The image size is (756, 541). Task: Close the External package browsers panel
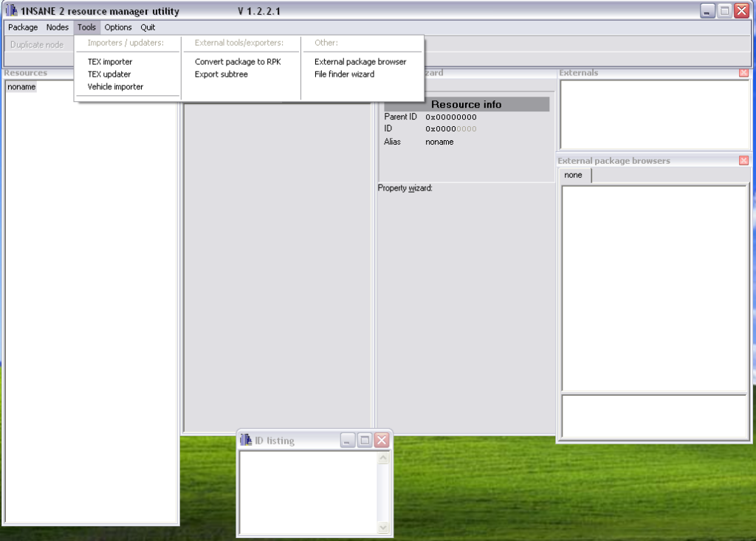pos(743,161)
